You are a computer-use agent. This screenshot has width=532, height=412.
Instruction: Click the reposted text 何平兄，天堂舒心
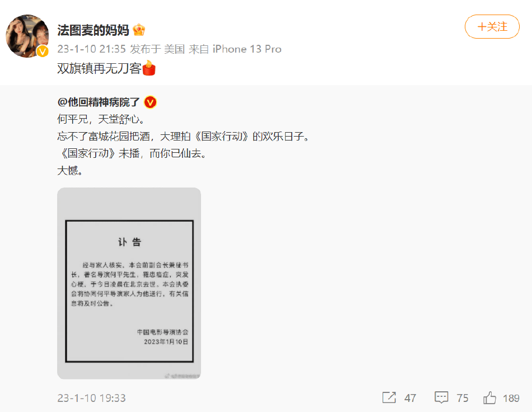(101, 119)
